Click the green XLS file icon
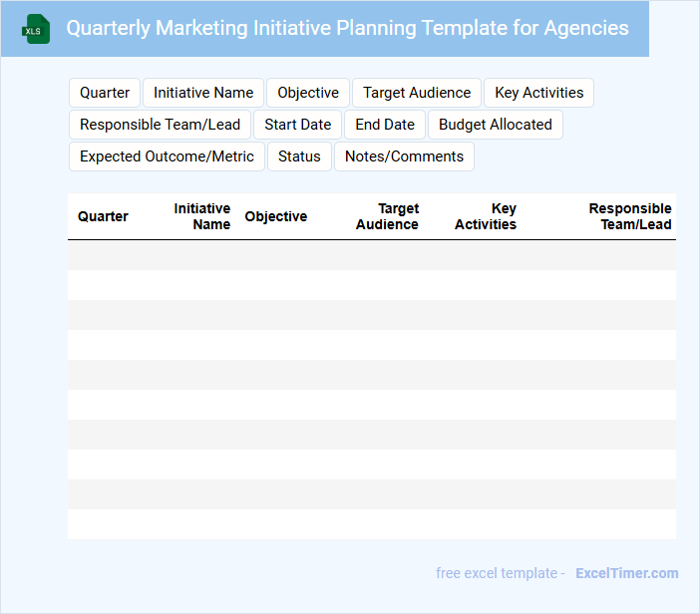The image size is (700, 614). point(36,29)
